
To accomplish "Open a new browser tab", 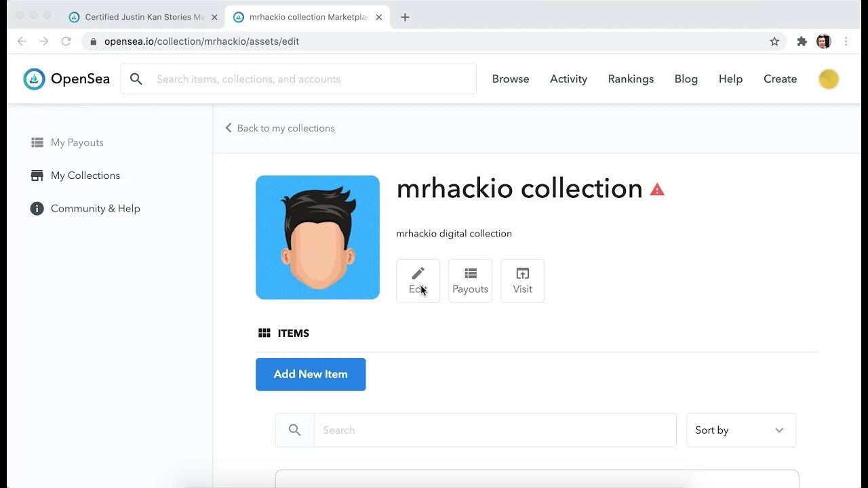I will (405, 17).
